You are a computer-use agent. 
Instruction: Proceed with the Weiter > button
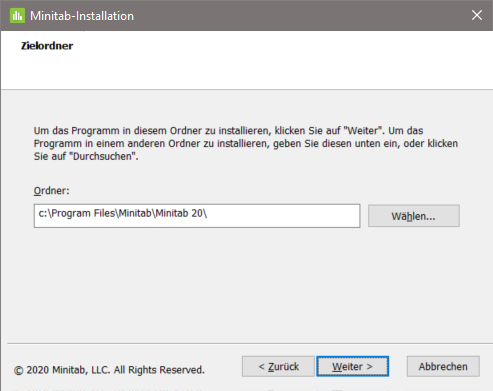(352, 366)
